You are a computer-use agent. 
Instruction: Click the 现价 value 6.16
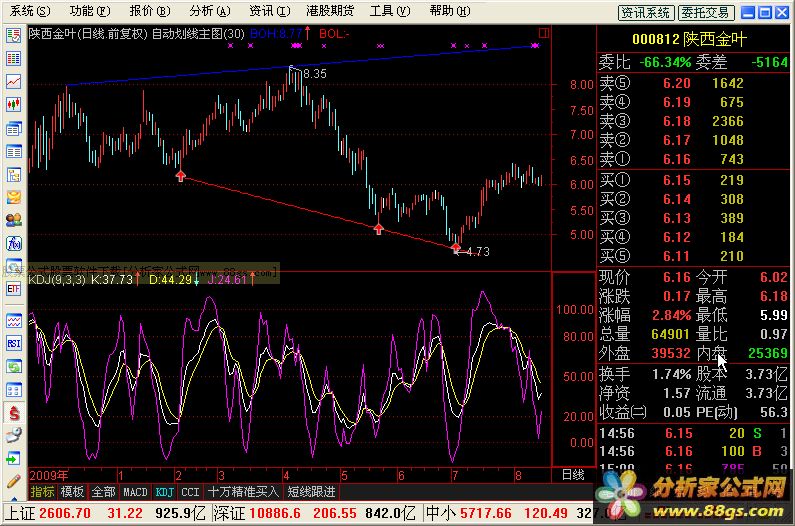677,277
